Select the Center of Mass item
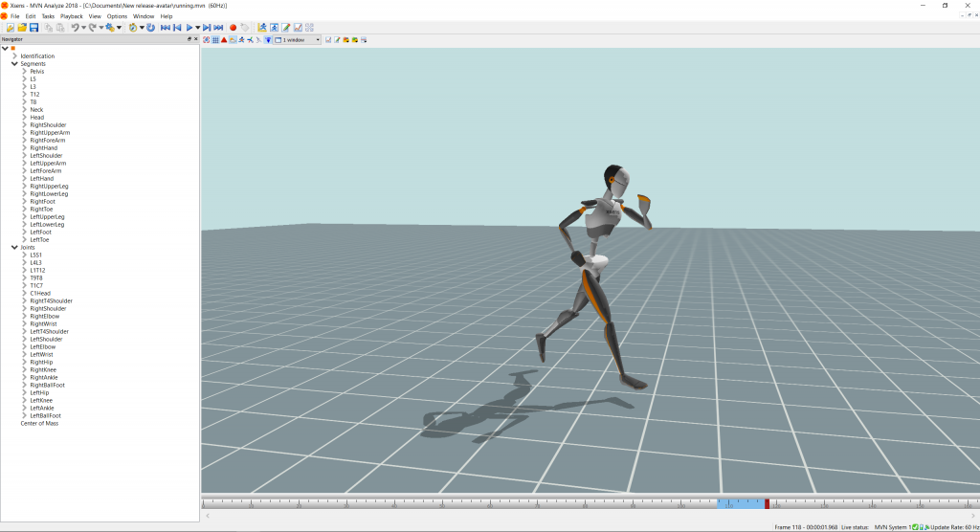The image size is (980, 532). point(39,423)
